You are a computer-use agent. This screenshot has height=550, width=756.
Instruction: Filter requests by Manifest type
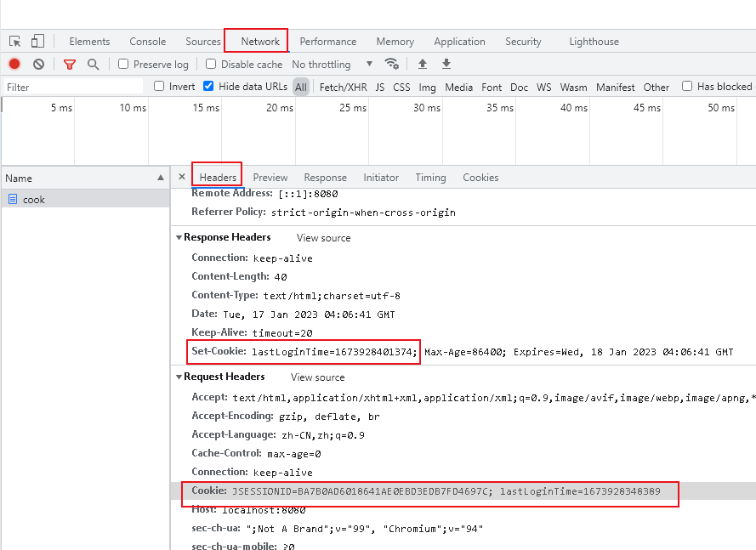[615, 88]
